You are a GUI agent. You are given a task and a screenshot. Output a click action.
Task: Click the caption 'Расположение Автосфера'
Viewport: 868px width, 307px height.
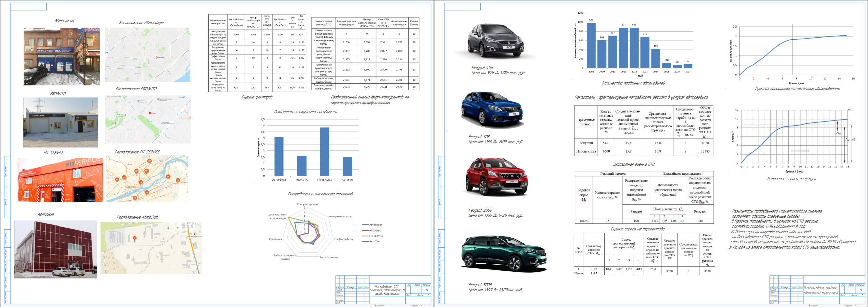coord(141,23)
